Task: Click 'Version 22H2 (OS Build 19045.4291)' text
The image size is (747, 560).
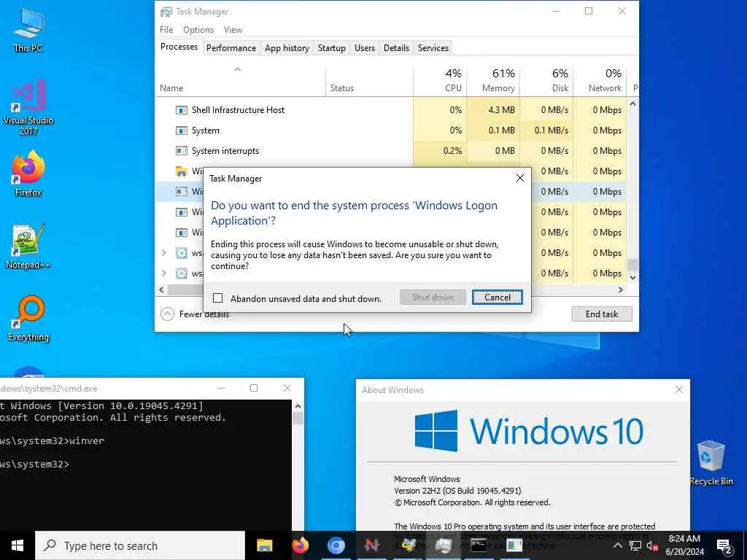Action: (x=457, y=491)
